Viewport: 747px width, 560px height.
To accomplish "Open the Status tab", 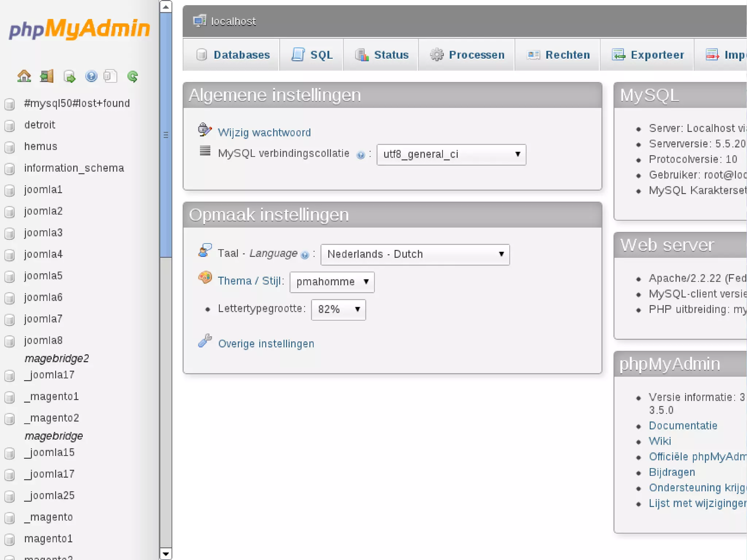I will coord(382,55).
